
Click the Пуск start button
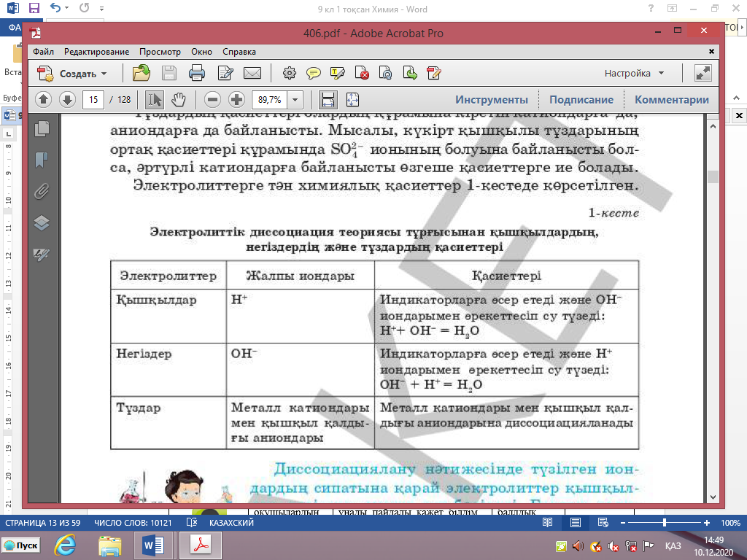[21, 545]
